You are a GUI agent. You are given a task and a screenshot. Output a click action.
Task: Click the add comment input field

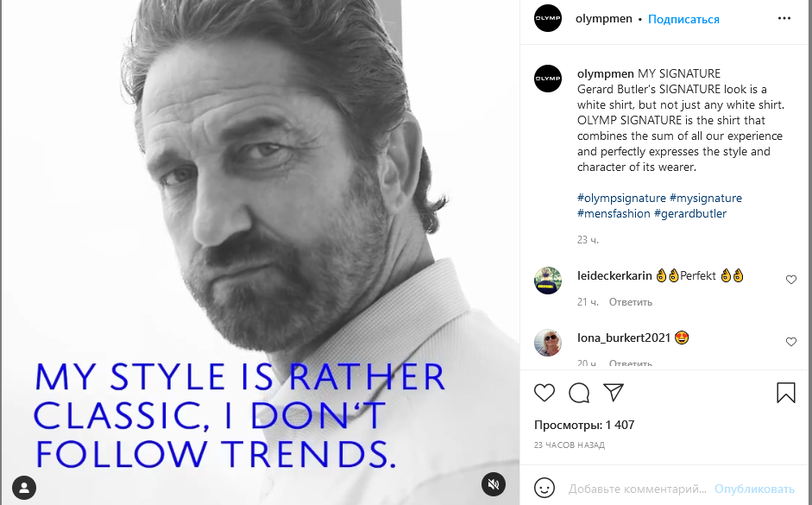coord(639,489)
